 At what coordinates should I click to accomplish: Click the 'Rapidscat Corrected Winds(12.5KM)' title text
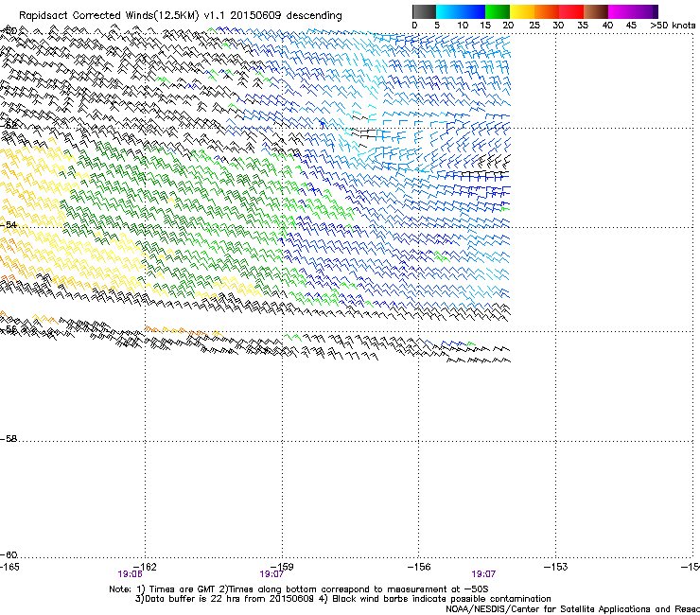click(109, 16)
